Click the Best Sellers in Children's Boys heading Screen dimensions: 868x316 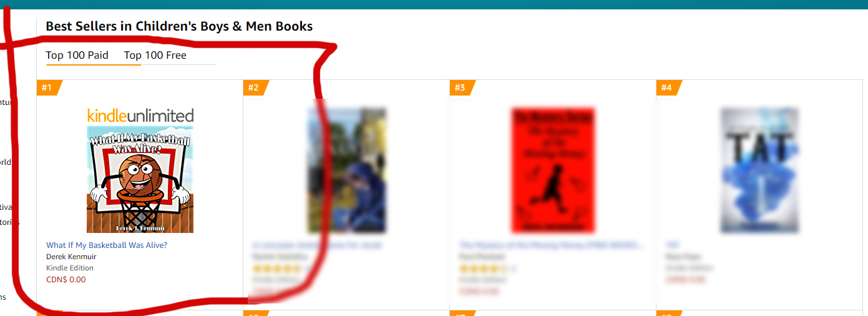click(179, 26)
